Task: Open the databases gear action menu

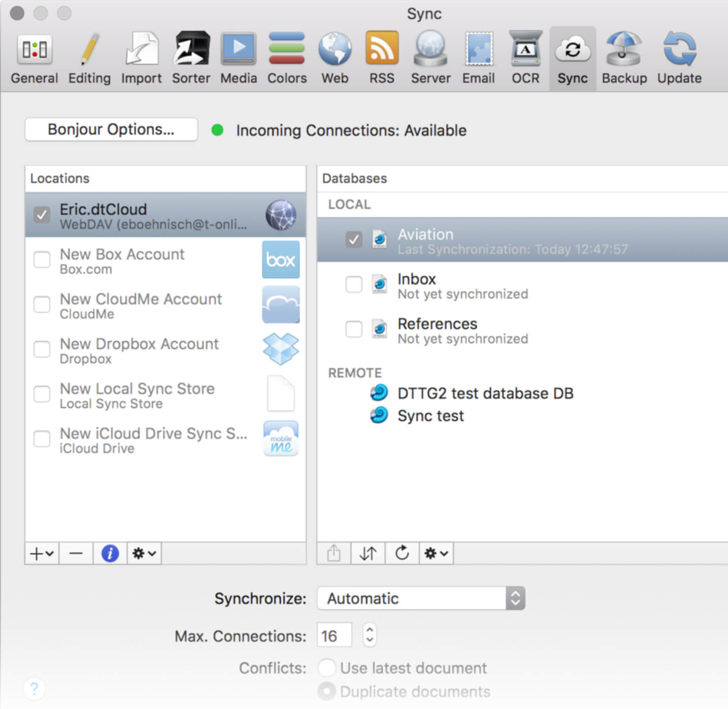Action: 437,553
